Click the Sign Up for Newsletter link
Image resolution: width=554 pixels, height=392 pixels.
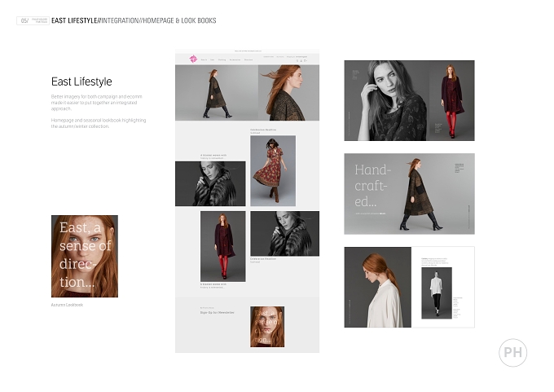217,312
